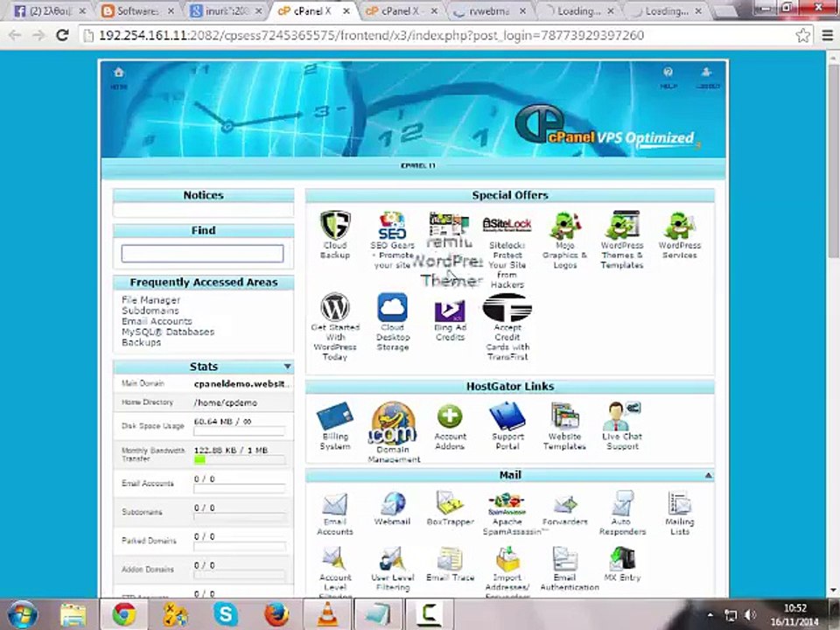
Task: Open Live Chat Support icon
Action: [x=622, y=416]
